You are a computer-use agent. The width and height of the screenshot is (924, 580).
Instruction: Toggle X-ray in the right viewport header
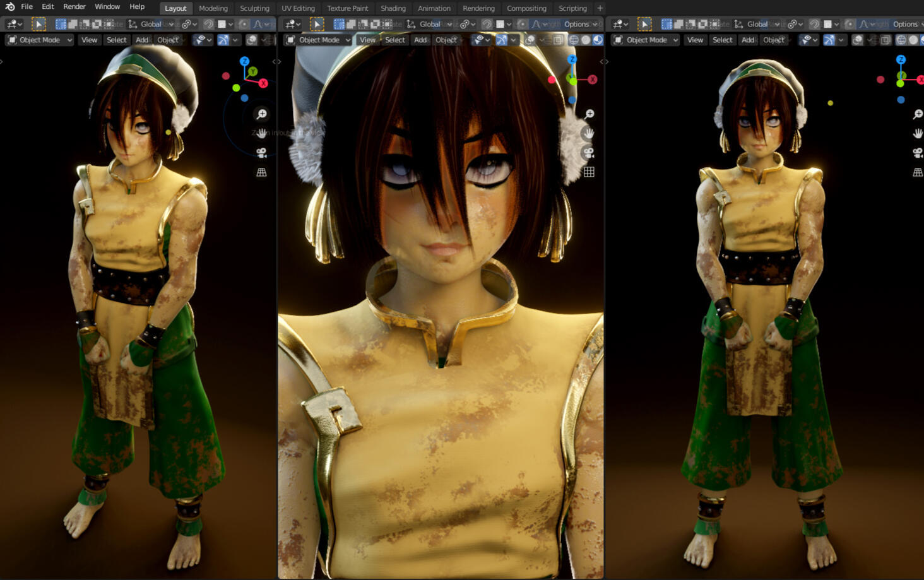[885, 40]
